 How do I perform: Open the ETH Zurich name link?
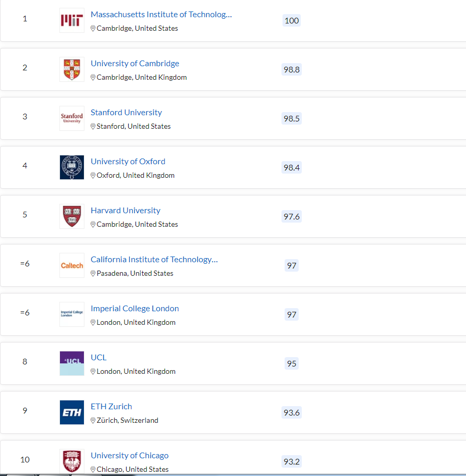click(112, 407)
